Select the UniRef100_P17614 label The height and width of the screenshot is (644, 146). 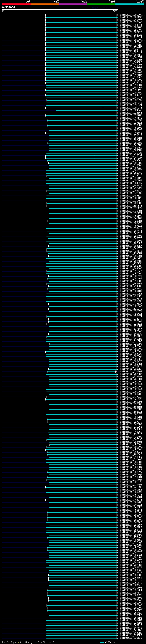click(131, 37)
